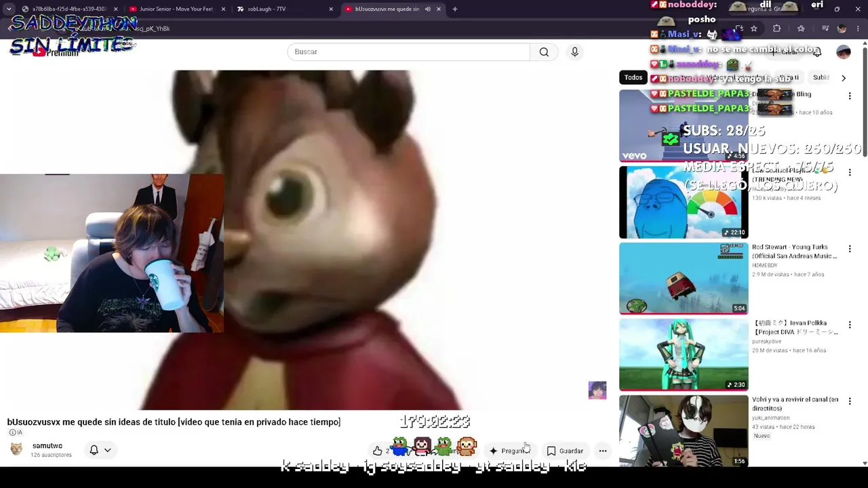Image resolution: width=868 pixels, height=488 pixels.
Task: Focus the Buscar search field
Action: 408,52
